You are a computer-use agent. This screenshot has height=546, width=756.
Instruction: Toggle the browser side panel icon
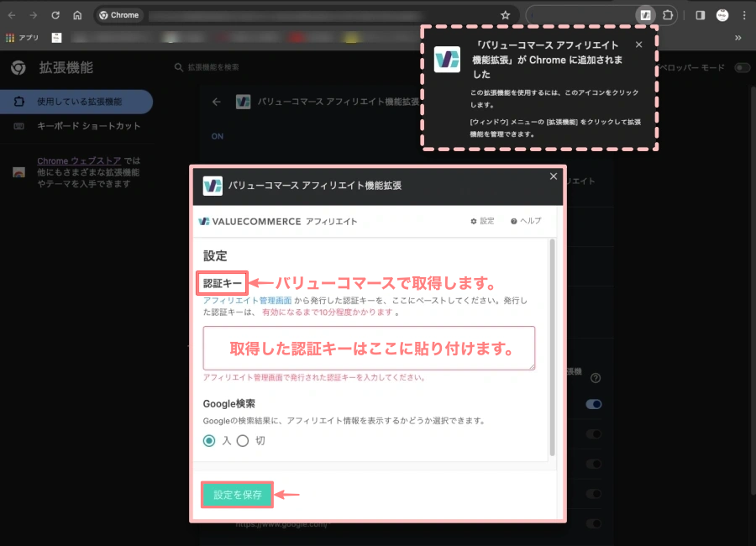700,15
